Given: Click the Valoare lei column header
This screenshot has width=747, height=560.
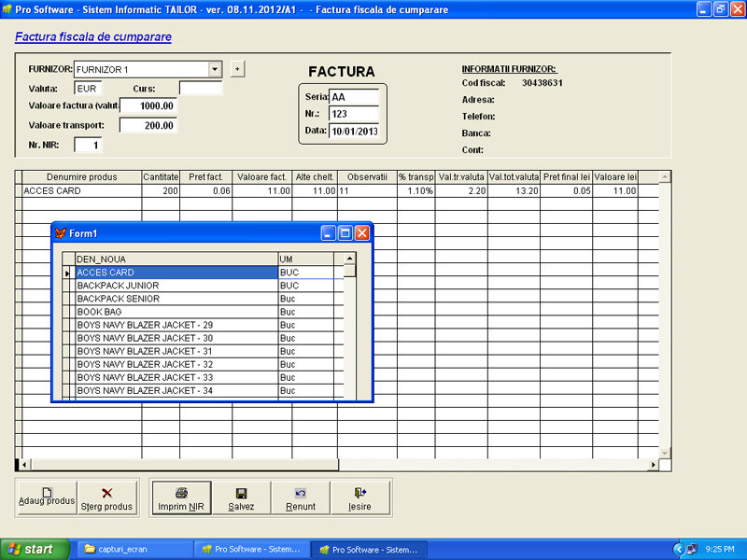Looking at the screenshot, I should [x=615, y=177].
